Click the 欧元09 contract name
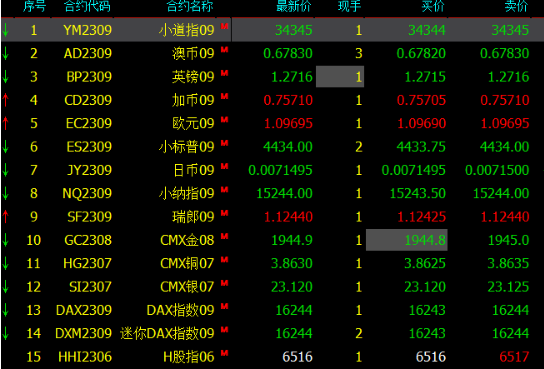The image size is (544, 369). point(193,123)
